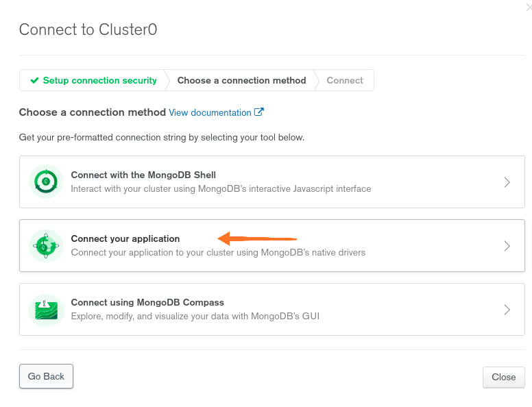Expand the Connect your application chevron
Image resolution: width=532 pixels, height=407 pixels.
coord(507,246)
